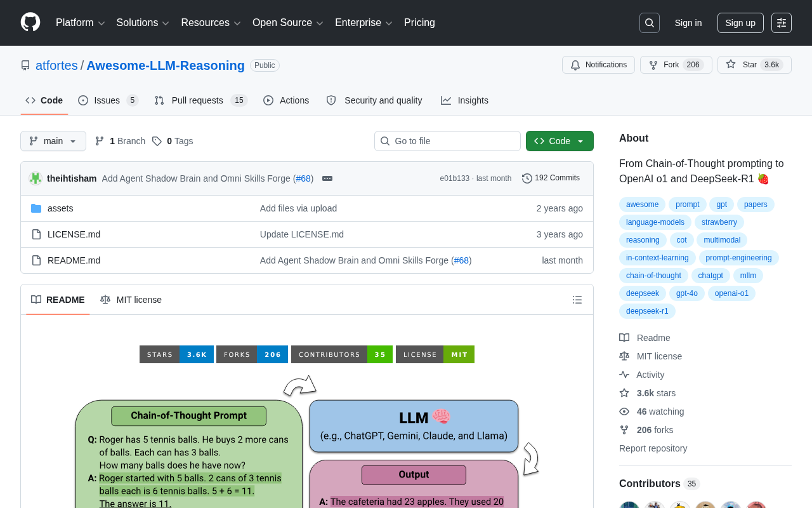
Task: Click the Stars 3.6K badge
Action: tap(176, 354)
